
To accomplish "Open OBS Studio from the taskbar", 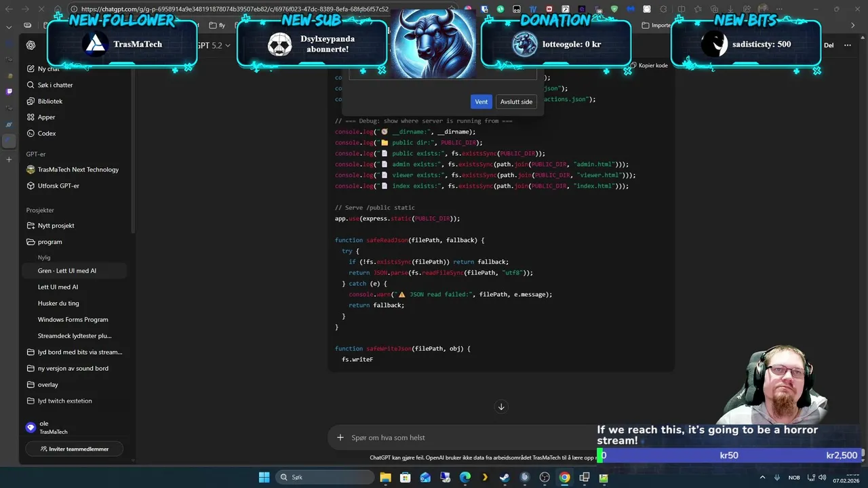I will pos(545,478).
